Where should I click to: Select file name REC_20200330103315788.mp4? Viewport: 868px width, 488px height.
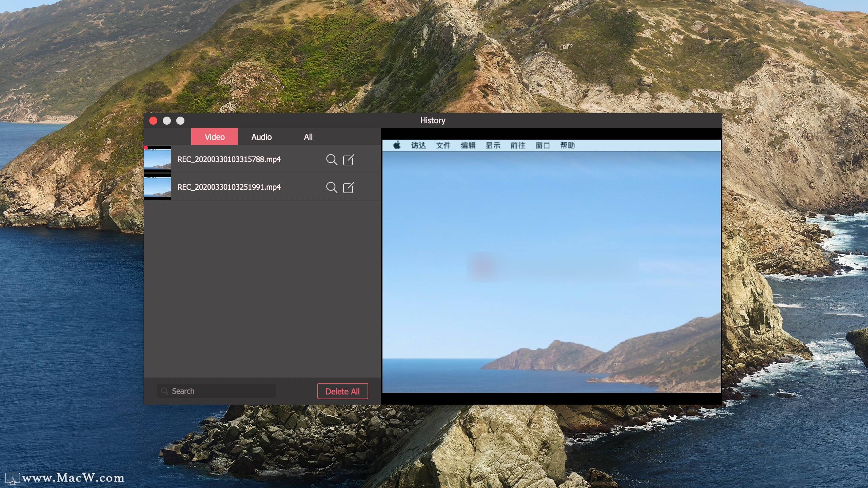tap(229, 159)
